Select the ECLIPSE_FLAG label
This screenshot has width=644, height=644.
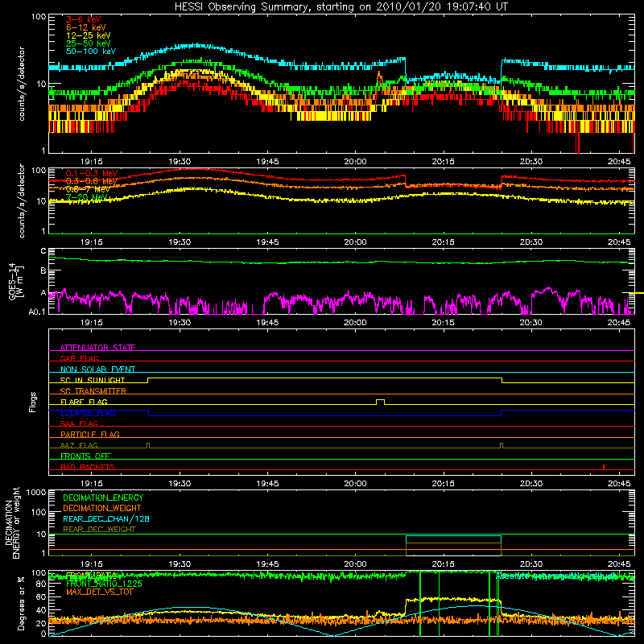click(89, 413)
